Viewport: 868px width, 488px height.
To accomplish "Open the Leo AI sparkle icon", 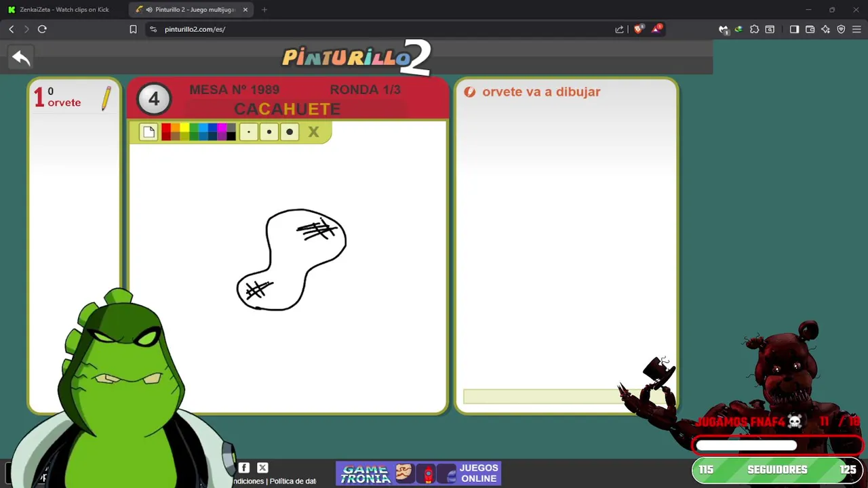I will pyautogui.click(x=825, y=29).
